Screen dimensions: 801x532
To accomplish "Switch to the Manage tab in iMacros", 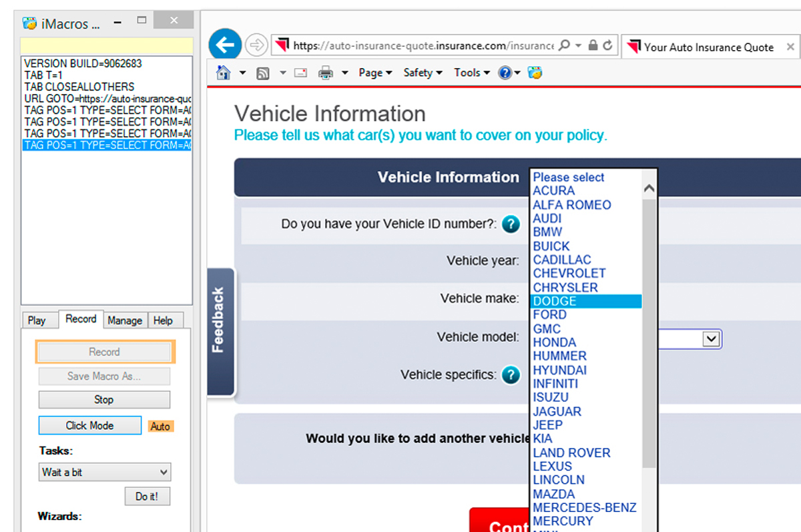I will coord(125,320).
